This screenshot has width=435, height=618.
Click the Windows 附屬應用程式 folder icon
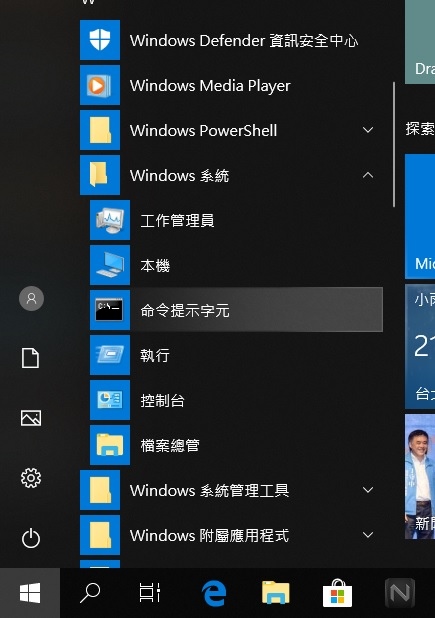point(100,535)
